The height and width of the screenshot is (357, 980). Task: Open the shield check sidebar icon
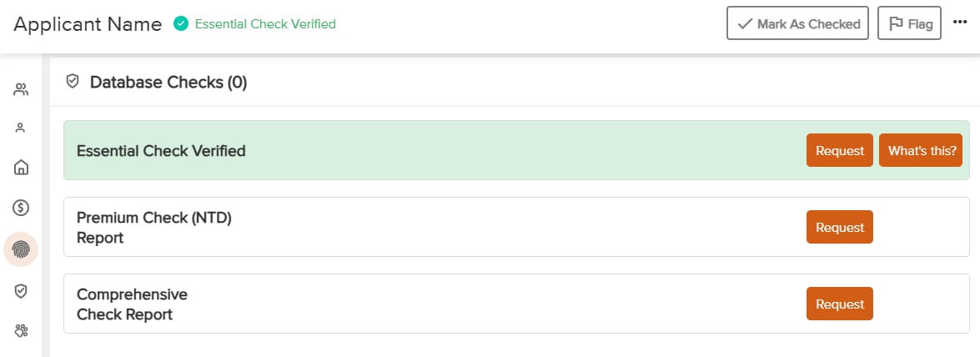coord(21,291)
